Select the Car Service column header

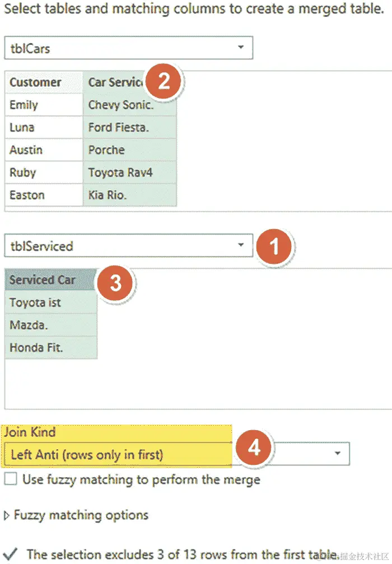coord(129,82)
